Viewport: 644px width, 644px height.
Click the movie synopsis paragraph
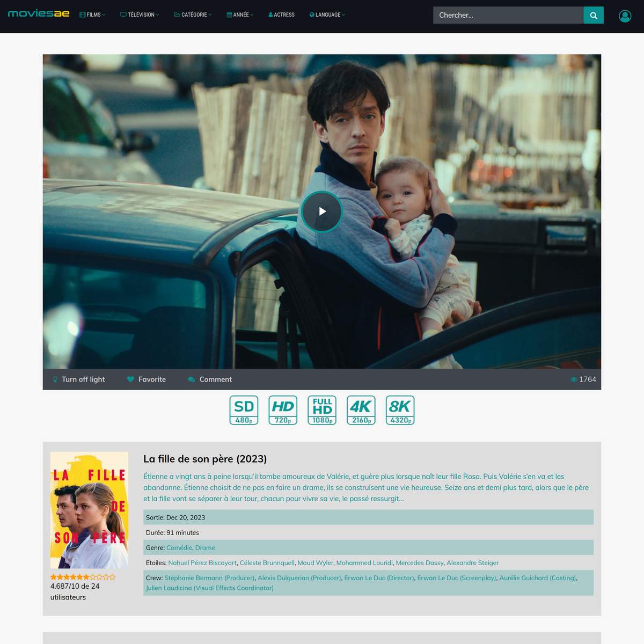[366, 487]
